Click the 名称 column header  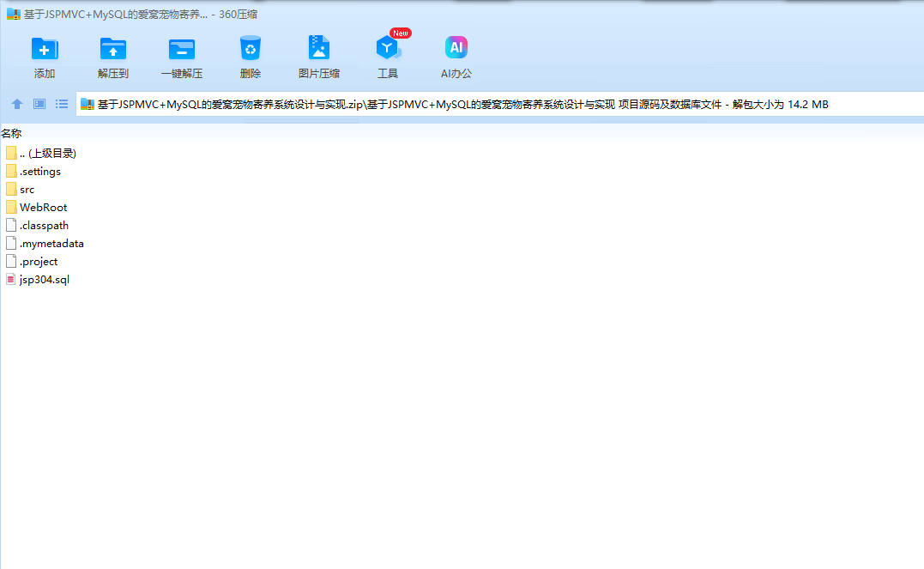pos(11,134)
